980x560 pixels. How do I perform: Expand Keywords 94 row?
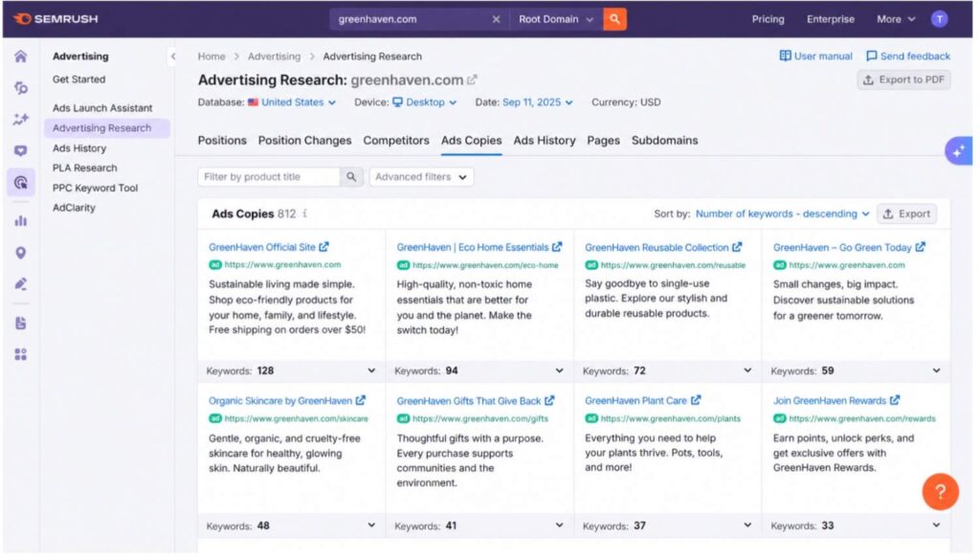coord(479,370)
